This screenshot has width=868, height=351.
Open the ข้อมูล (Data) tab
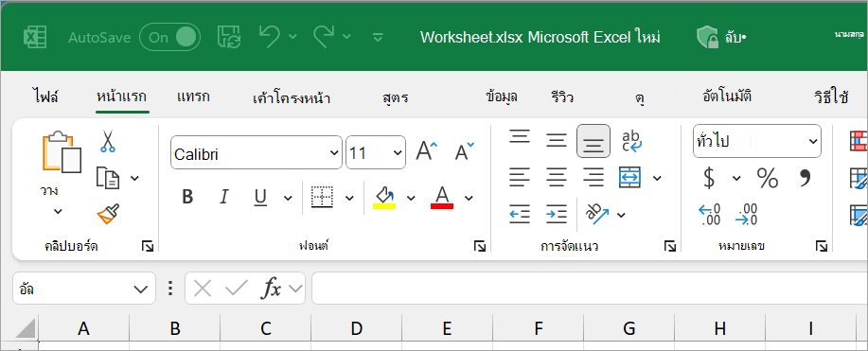(x=502, y=97)
